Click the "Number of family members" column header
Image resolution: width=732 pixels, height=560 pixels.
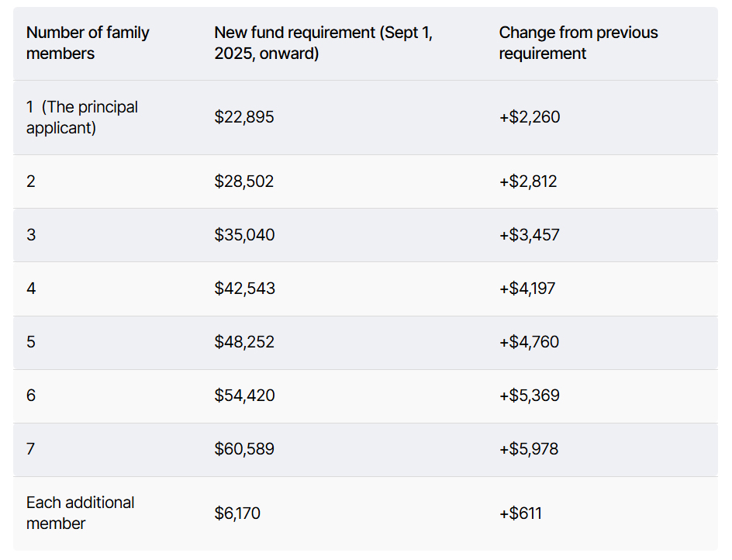click(88, 43)
